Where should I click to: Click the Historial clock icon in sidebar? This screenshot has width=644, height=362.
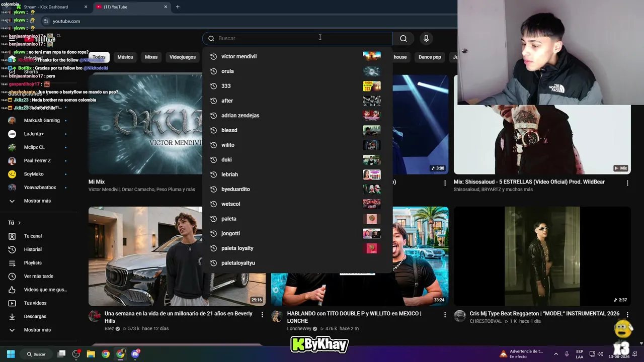(x=12, y=249)
